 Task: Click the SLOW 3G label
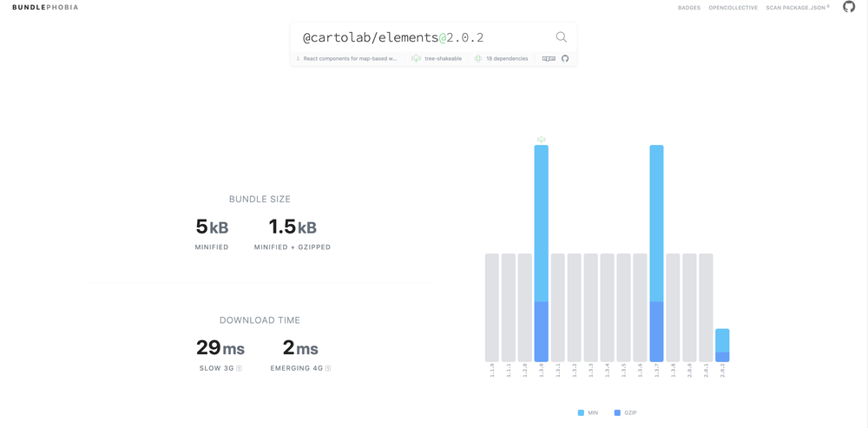[x=217, y=368]
